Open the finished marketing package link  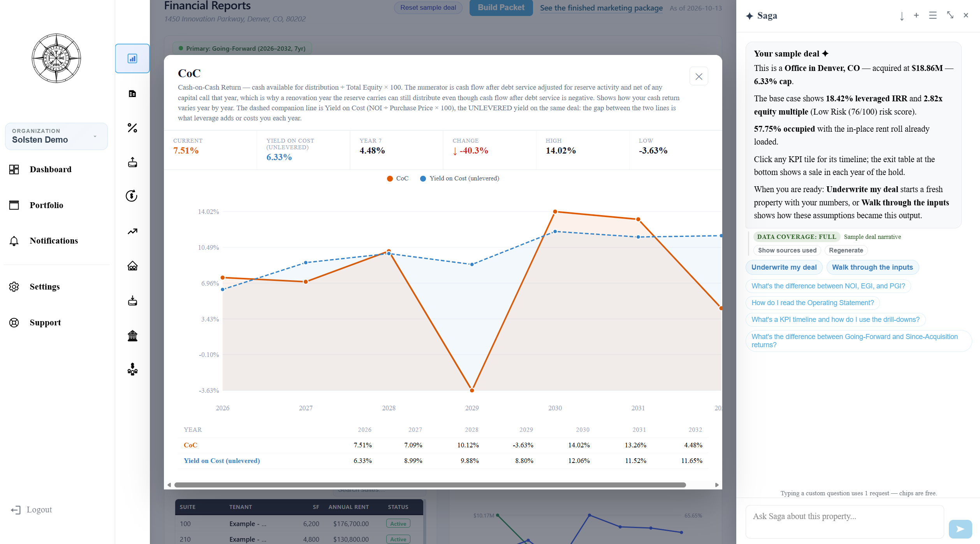point(601,8)
